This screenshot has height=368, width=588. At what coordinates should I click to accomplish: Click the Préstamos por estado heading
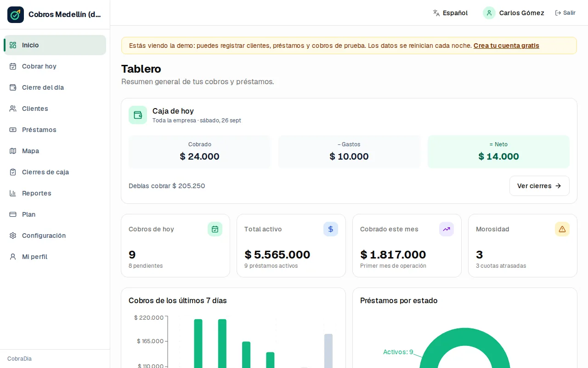399,300
